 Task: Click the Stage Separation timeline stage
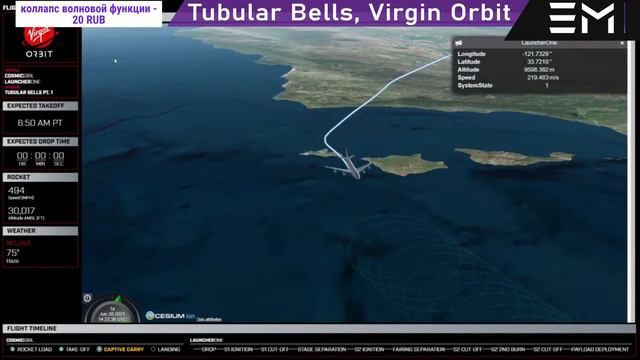(x=322, y=349)
